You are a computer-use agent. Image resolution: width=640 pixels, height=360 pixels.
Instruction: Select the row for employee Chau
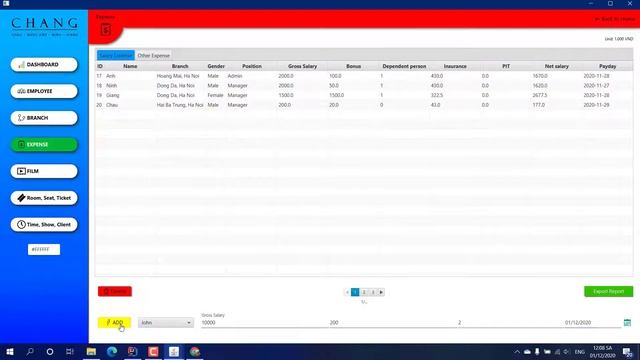tap(364, 105)
